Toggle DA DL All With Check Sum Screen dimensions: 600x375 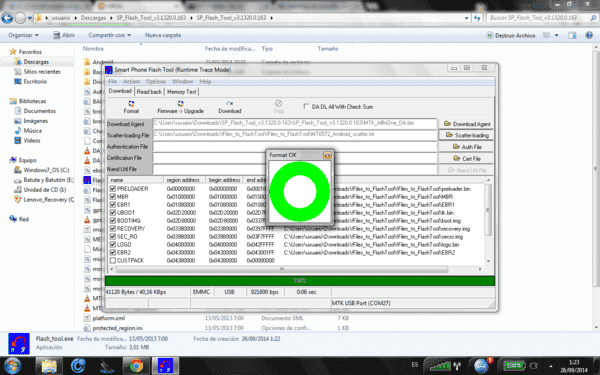pos(306,106)
